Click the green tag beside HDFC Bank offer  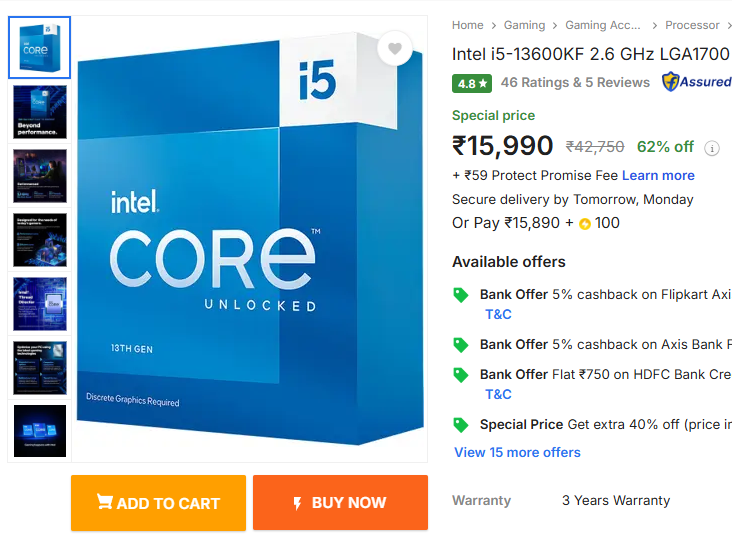click(x=461, y=375)
